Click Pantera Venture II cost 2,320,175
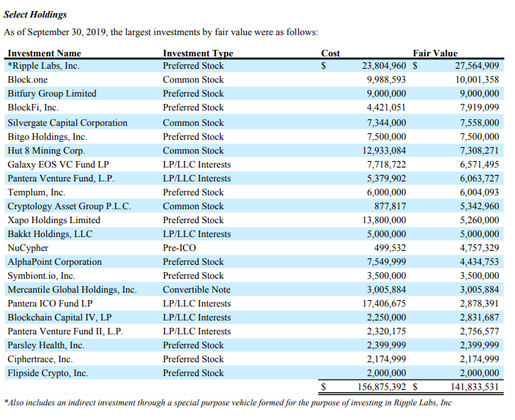Screen dimensions: 515x420 (386, 331)
